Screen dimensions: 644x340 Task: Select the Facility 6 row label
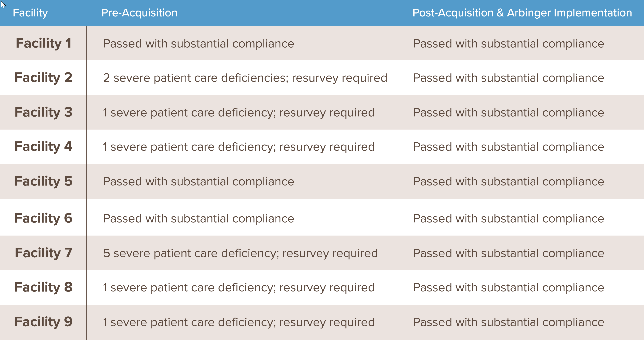click(43, 218)
